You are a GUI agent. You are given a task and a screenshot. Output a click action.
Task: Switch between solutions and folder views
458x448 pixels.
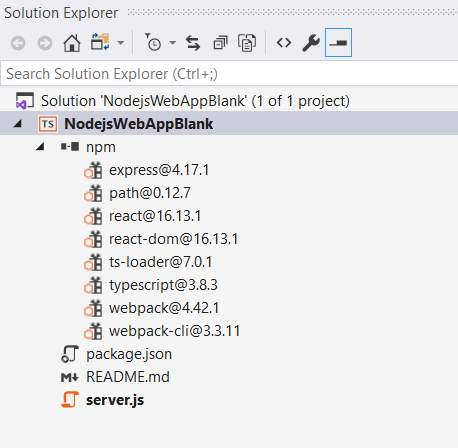(100, 42)
